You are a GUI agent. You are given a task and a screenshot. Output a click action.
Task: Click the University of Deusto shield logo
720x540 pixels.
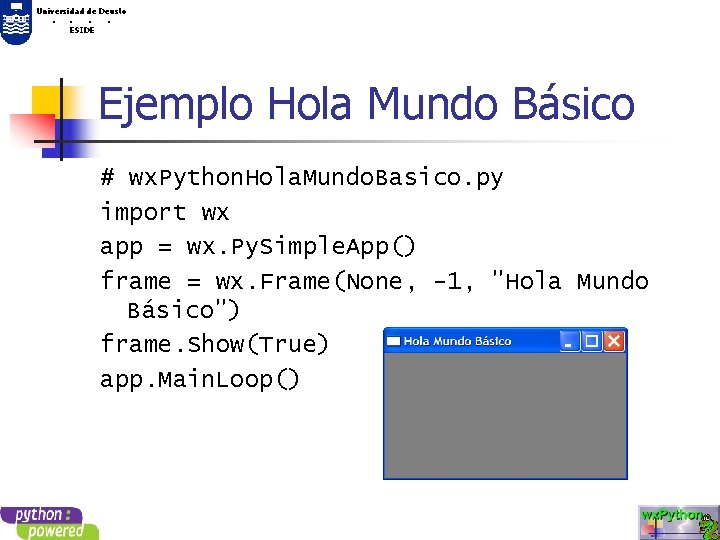(16, 22)
